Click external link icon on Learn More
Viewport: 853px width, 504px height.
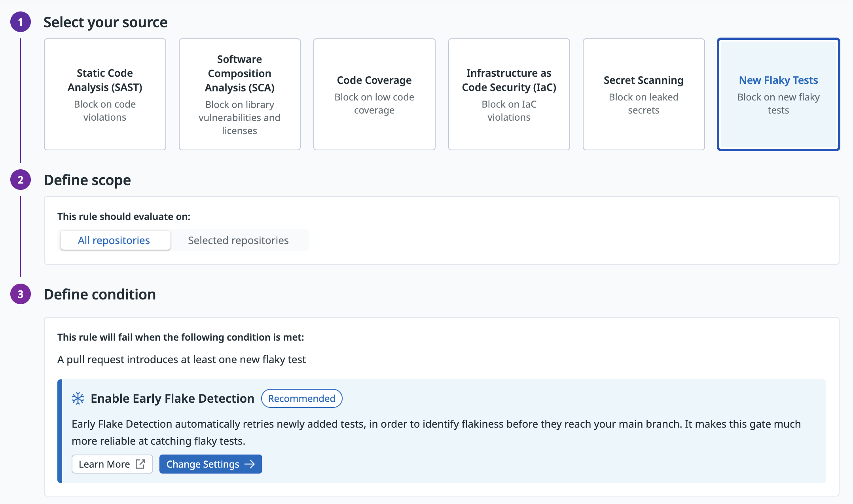pyautogui.click(x=140, y=464)
